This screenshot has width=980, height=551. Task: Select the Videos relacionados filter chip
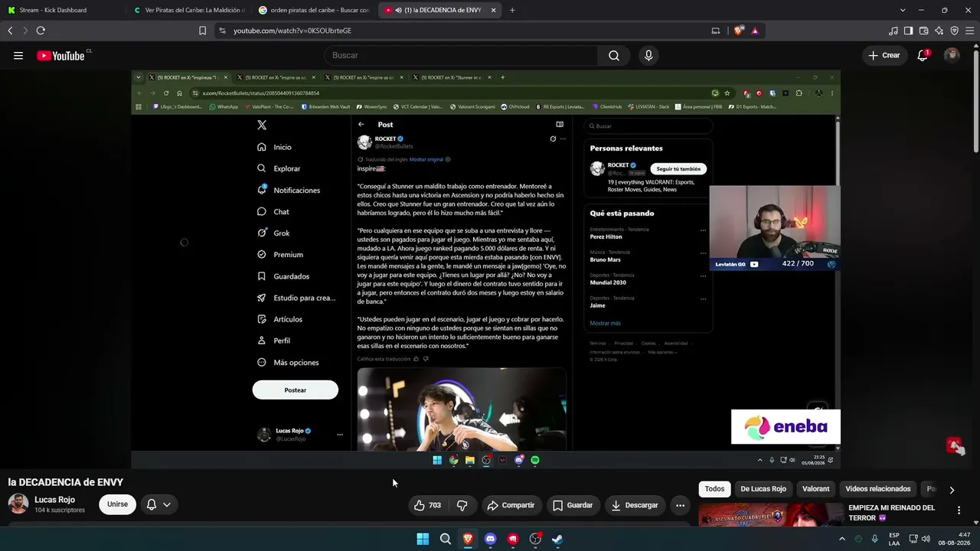tap(878, 489)
